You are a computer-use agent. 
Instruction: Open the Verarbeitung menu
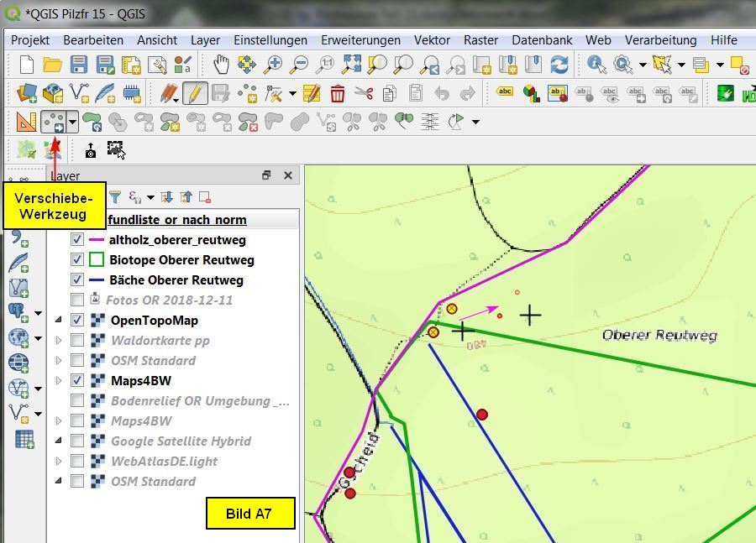tap(660, 39)
